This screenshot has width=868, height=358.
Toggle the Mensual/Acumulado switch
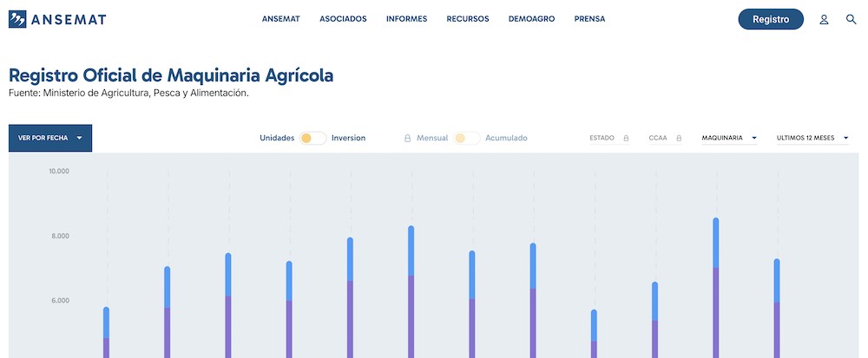467,138
